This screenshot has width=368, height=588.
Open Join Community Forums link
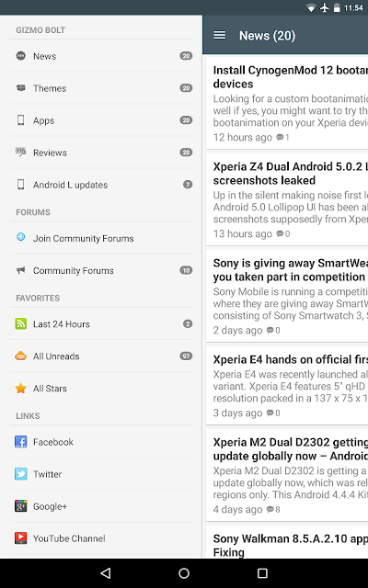point(101,238)
